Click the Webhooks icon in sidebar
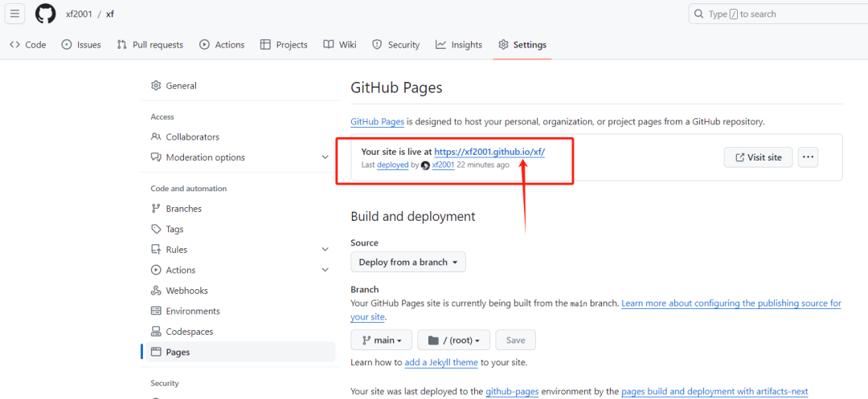868x399 pixels. tap(156, 291)
